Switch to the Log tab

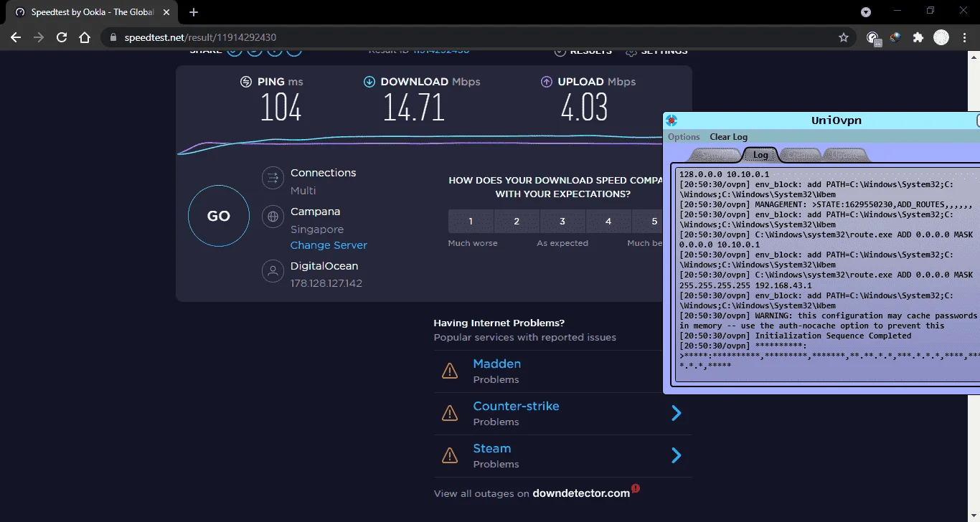click(x=760, y=155)
